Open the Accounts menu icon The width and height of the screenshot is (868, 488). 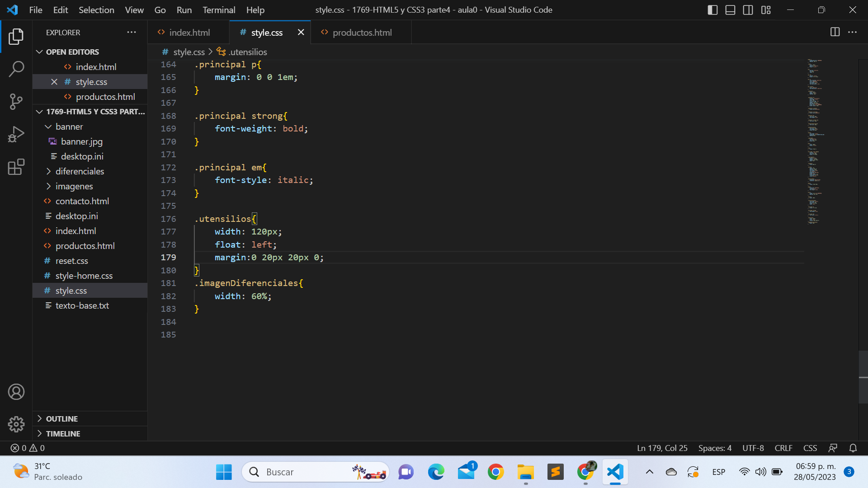[16, 392]
